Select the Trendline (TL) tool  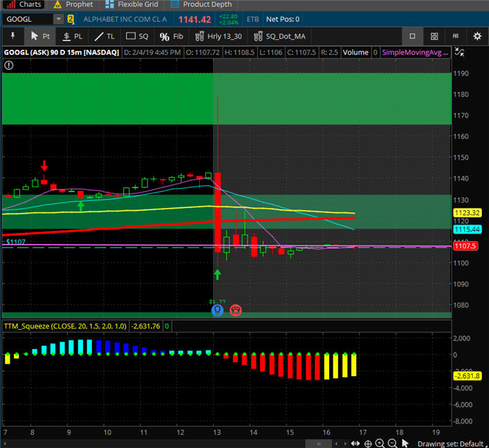(104, 36)
